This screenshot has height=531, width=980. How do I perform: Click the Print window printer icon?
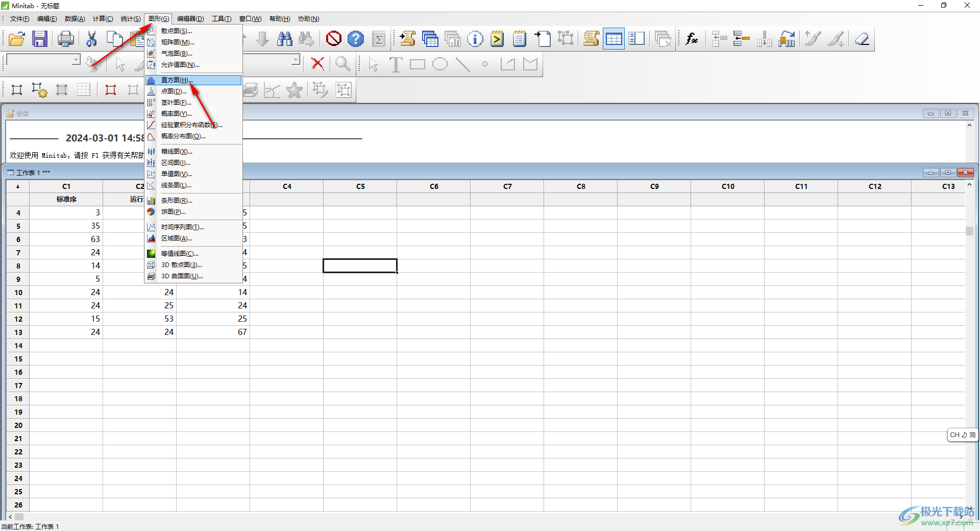pos(66,39)
